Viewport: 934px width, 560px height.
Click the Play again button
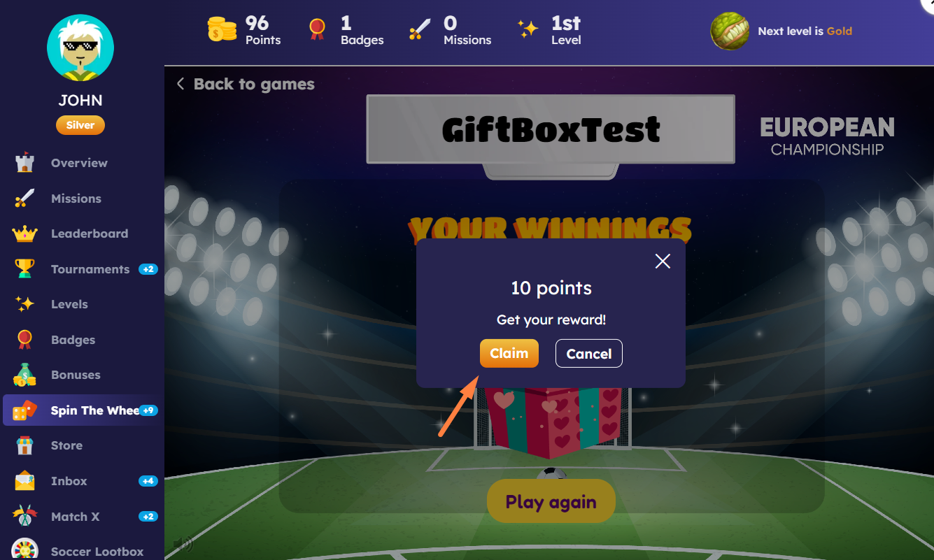tap(551, 501)
